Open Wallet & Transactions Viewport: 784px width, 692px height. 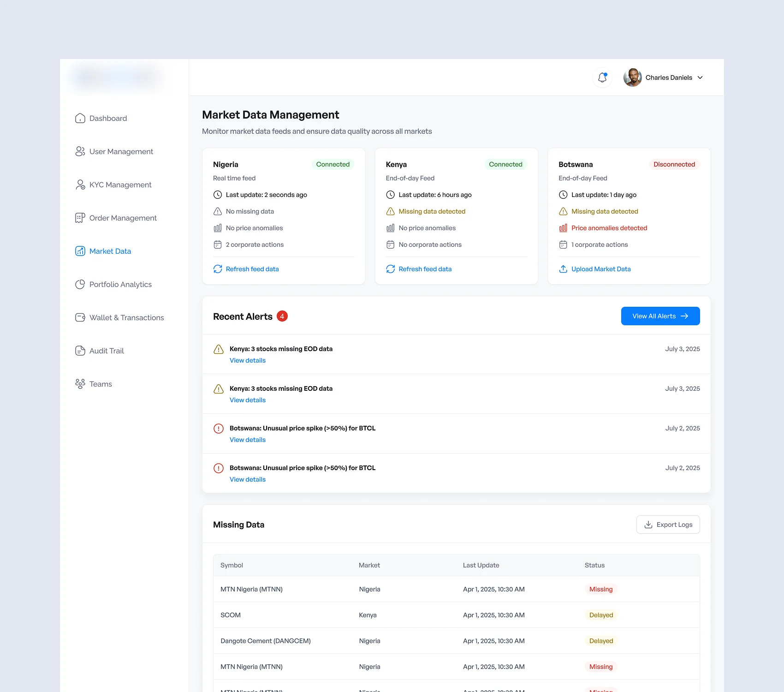(126, 317)
